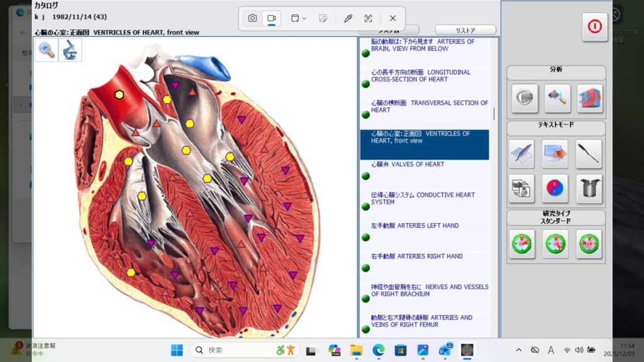Open the snip shape mode dropdown

coord(298,18)
